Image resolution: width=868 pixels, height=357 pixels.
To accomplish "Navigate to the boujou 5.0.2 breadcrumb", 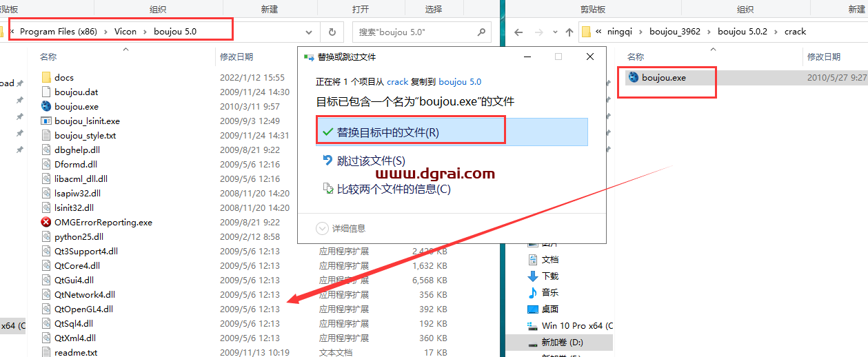I will click(x=743, y=32).
